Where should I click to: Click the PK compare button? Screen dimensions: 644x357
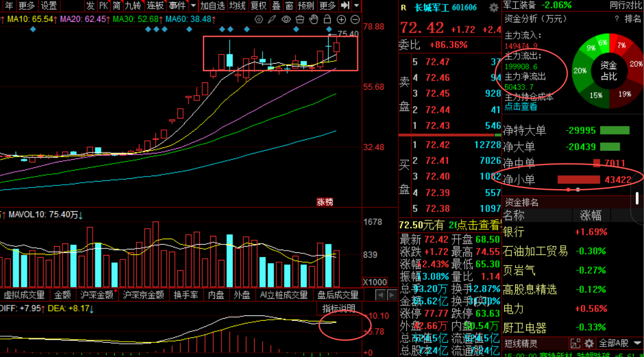[x=104, y=5]
